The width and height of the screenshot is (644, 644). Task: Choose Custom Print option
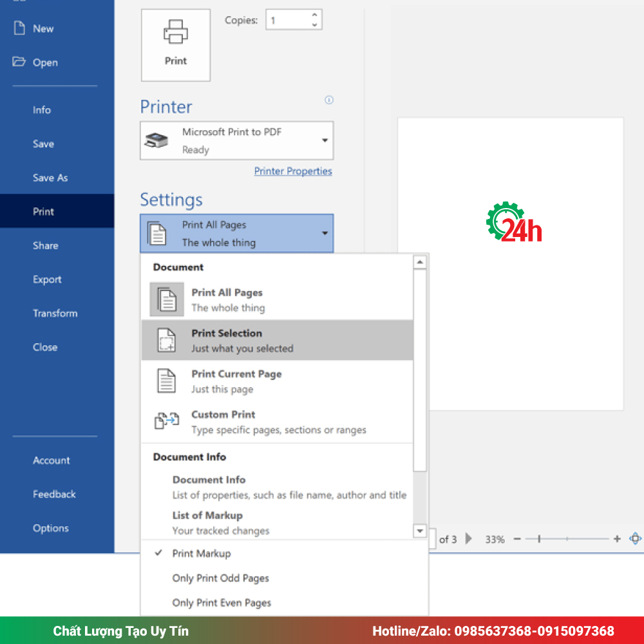click(x=277, y=421)
